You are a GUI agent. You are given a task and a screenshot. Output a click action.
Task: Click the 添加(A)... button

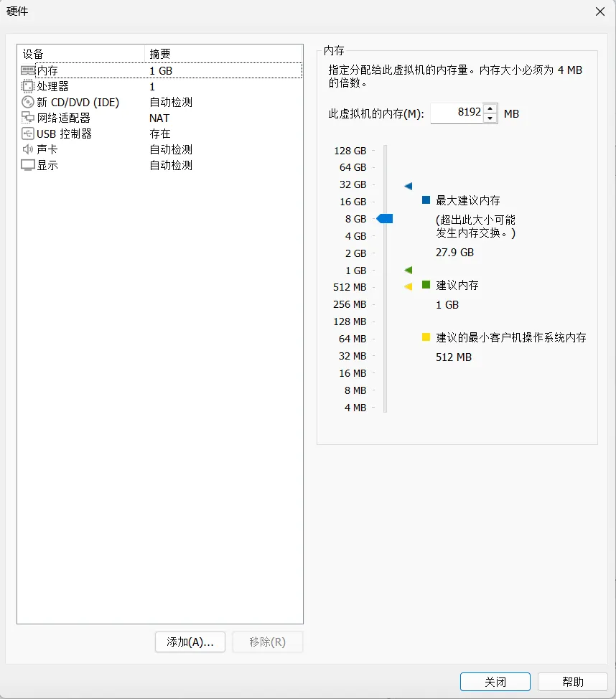pos(190,642)
